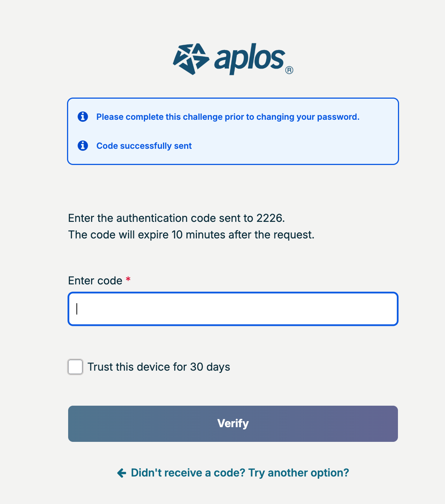Click the left end of the Verify button
Image resolution: width=445 pixels, height=504 pixels.
87,424
